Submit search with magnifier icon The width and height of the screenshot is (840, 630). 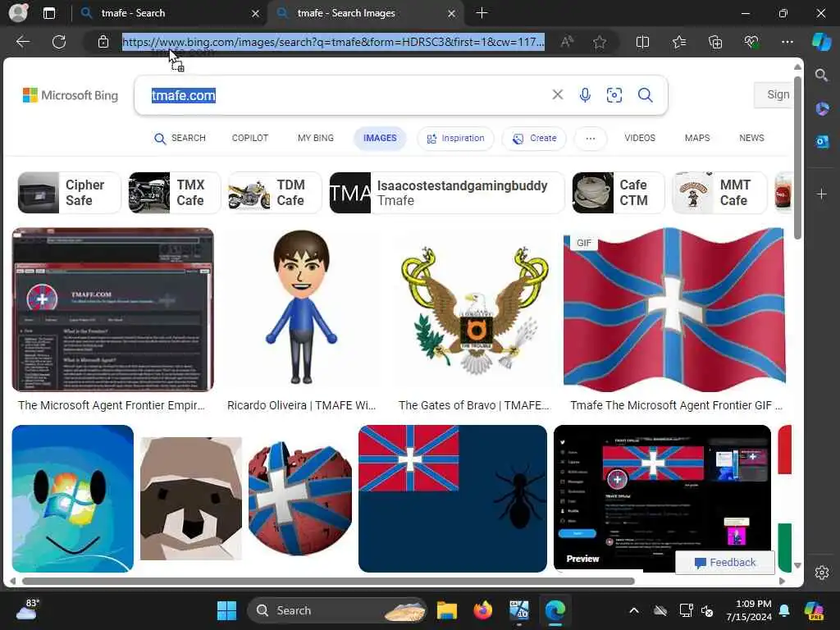645,95
